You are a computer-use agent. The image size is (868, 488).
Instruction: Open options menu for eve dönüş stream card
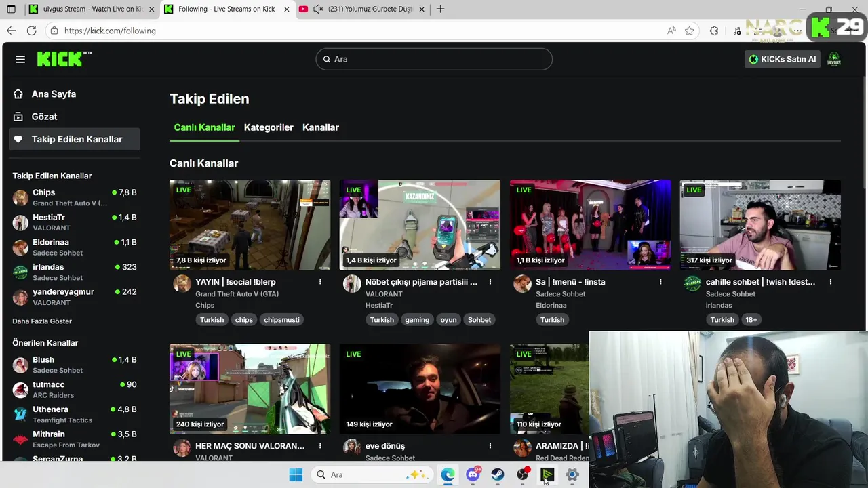490,446
